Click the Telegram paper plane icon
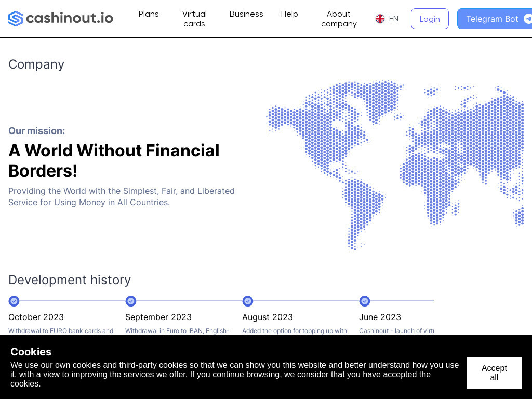 pyautogui.click(x=527, y=19)
